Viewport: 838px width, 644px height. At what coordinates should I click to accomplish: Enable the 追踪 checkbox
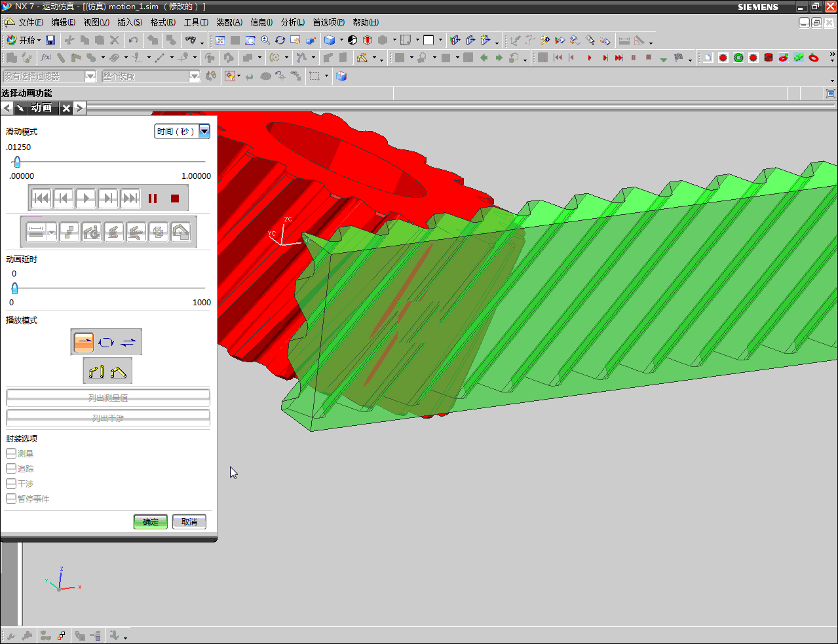click(11, 468)
